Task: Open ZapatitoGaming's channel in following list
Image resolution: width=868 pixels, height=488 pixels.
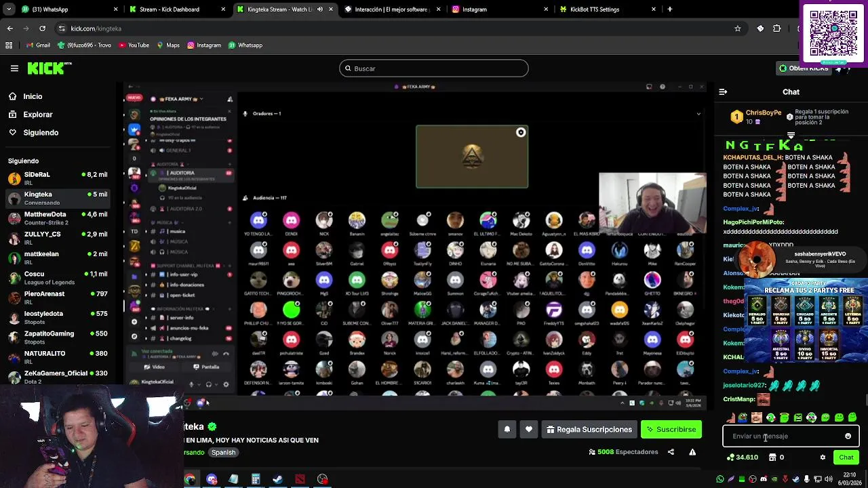Action: (x=58, y=337)
